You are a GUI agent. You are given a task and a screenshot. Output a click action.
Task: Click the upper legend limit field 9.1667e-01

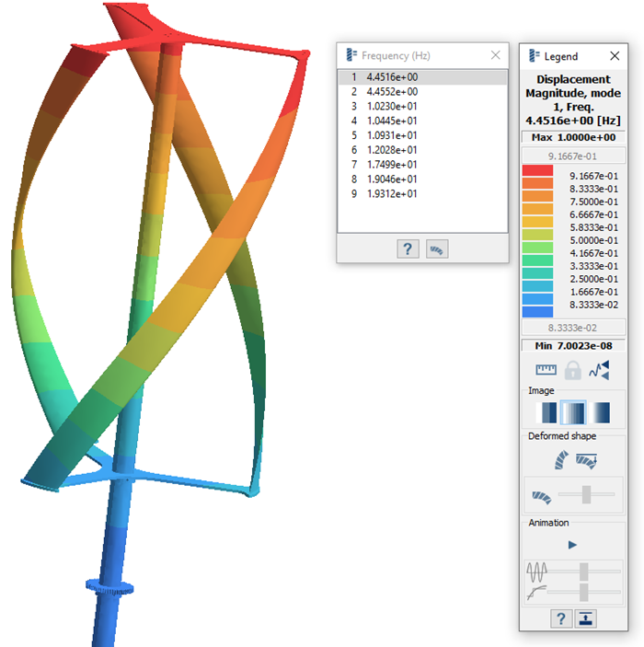[x=572, y=156]
